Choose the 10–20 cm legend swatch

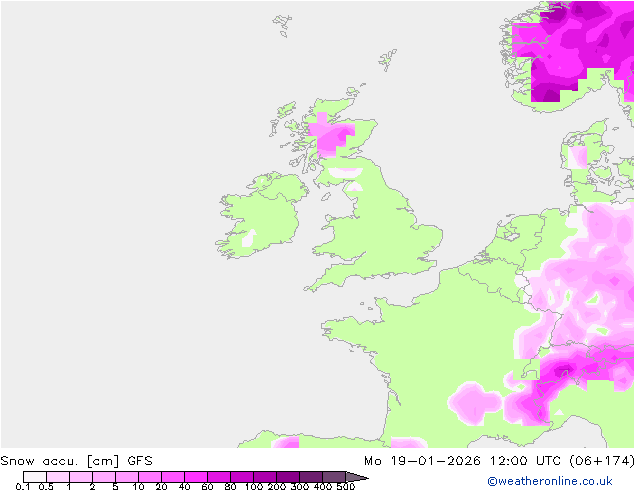coord(150,477)
